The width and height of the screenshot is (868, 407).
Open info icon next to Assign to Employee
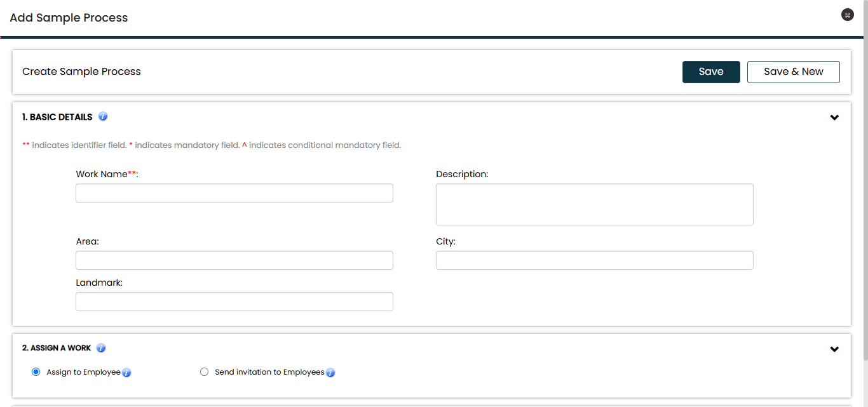pos(126,373)
